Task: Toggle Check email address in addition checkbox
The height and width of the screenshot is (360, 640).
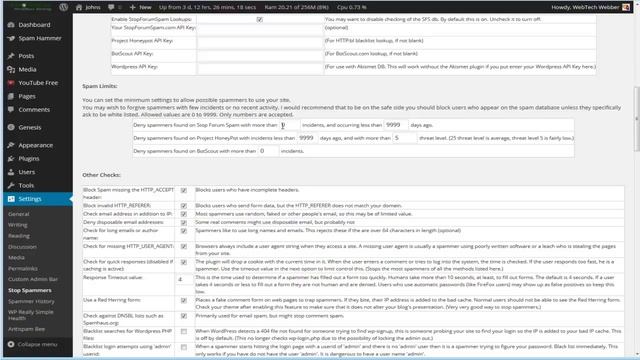Action: (x=184, y=214)
